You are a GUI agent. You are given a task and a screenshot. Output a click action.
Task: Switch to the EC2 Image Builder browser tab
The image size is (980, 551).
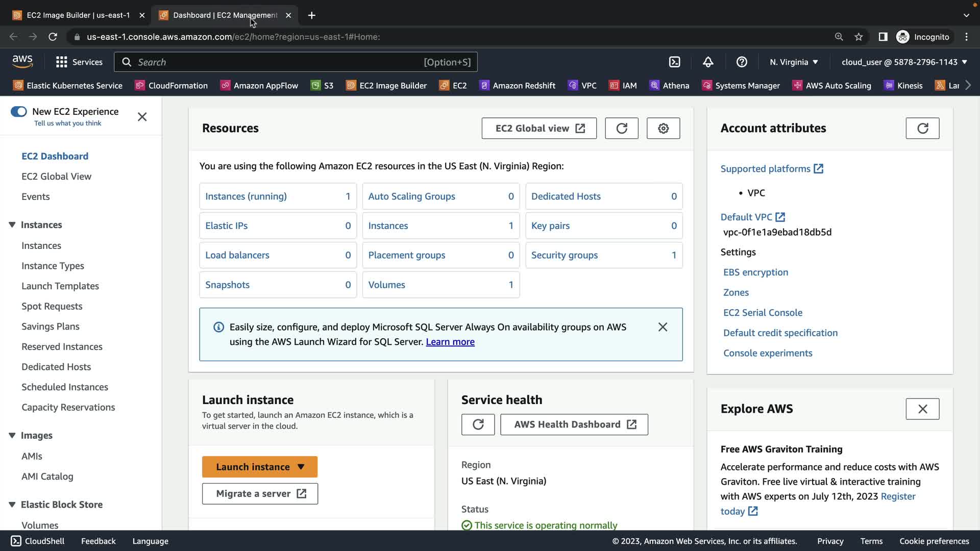pyautogui.click(x=78, y=15)
